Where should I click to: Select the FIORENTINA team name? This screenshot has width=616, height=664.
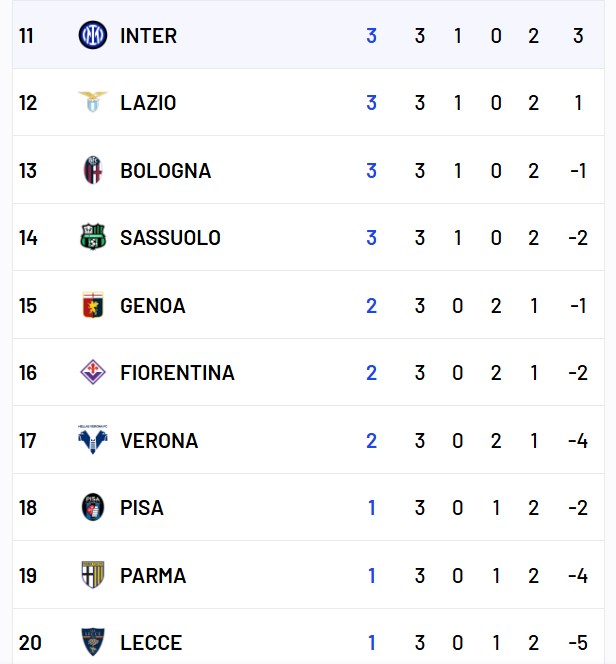click(x=177, y=373)
